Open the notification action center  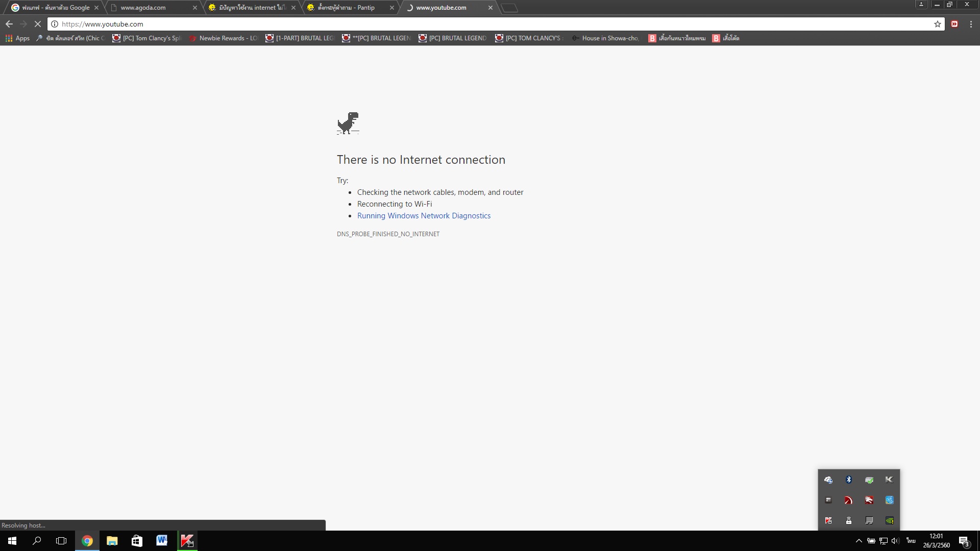pos(964,541)
